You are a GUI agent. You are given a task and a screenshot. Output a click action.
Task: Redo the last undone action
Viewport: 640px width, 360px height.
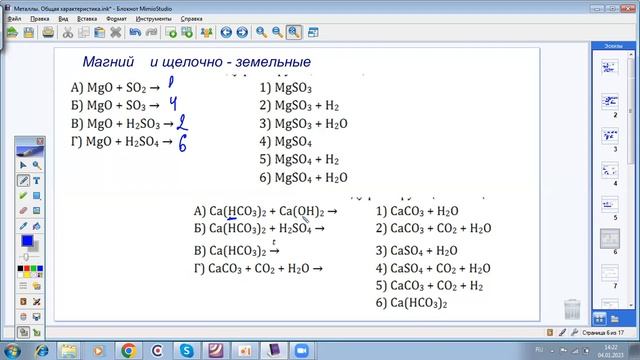coord(151,32)
